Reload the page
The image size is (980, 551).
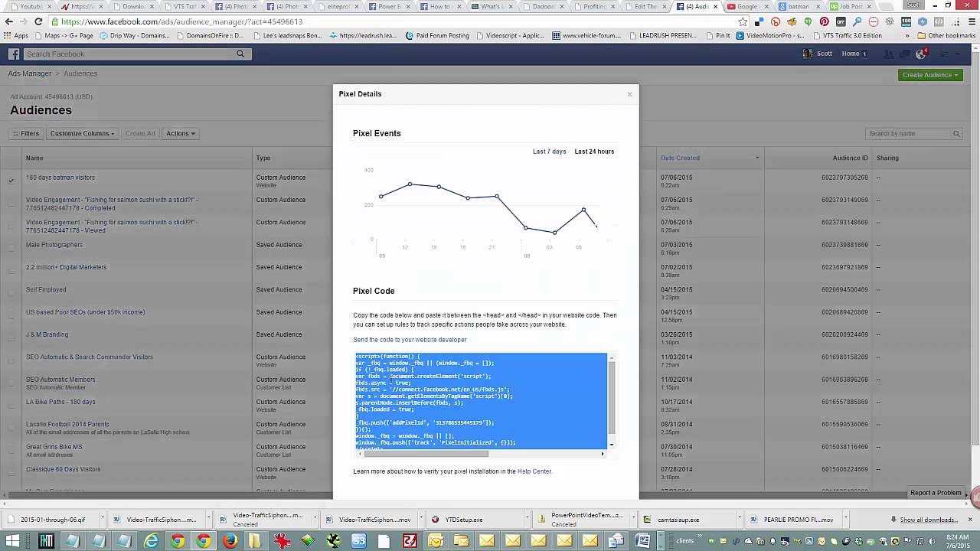click(38, 21)
